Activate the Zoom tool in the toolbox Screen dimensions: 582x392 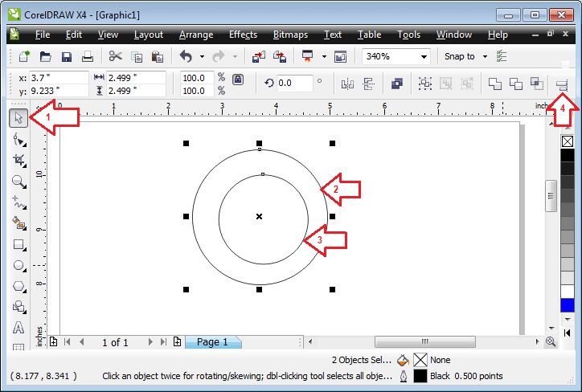pyautogui.click(x=18, y=182)
